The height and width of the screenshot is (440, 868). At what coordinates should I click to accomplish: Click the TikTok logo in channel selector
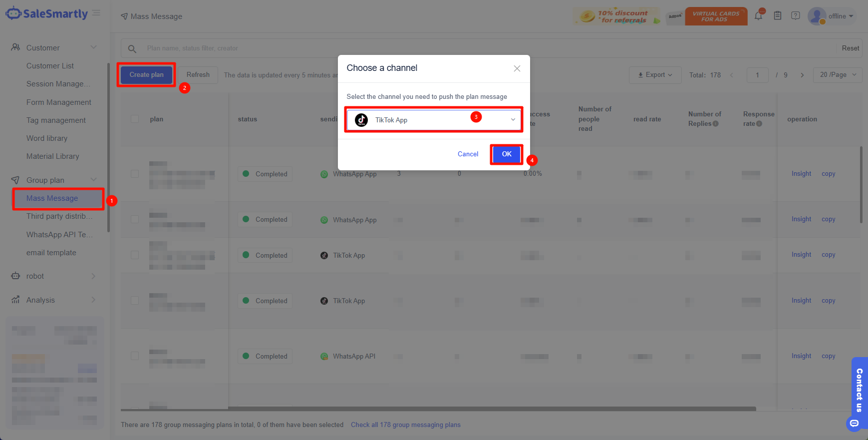pyautogui.click(x=361, y=120)
